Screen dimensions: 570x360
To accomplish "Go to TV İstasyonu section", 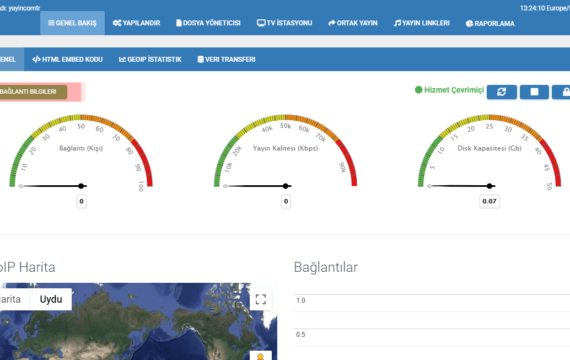I will click(x=285, y=23).
